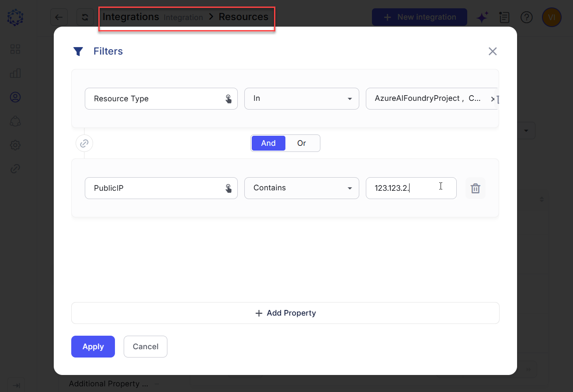Open the settings gear in sidebar
This screenshot has width=573, height=392.
(15, 145)
